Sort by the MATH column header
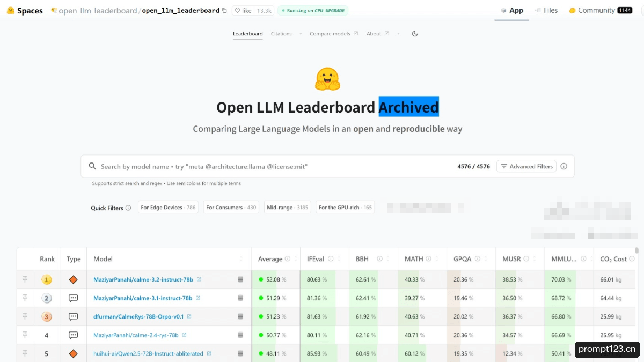644x362 pixels. [x=414, y=258]
